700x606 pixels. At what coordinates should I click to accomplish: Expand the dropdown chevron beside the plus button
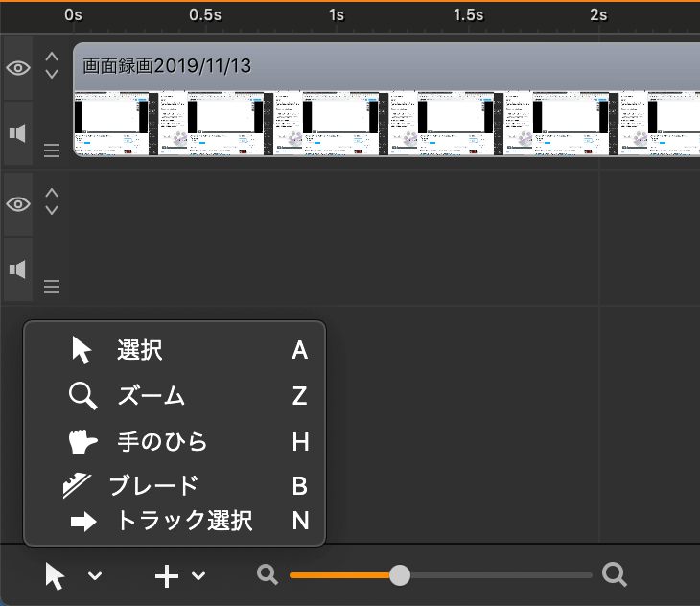click(198, 576)
